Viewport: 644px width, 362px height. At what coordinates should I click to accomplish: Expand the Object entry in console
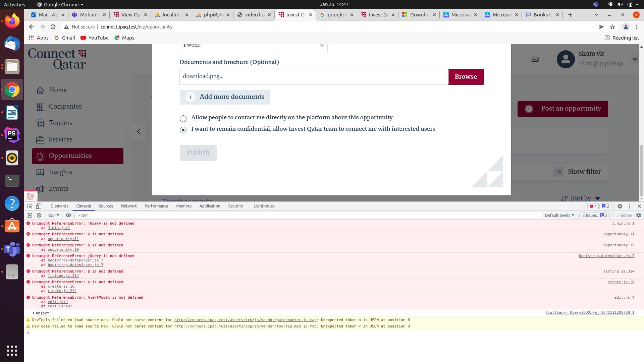pyautogui.click(x=34, y=313)
